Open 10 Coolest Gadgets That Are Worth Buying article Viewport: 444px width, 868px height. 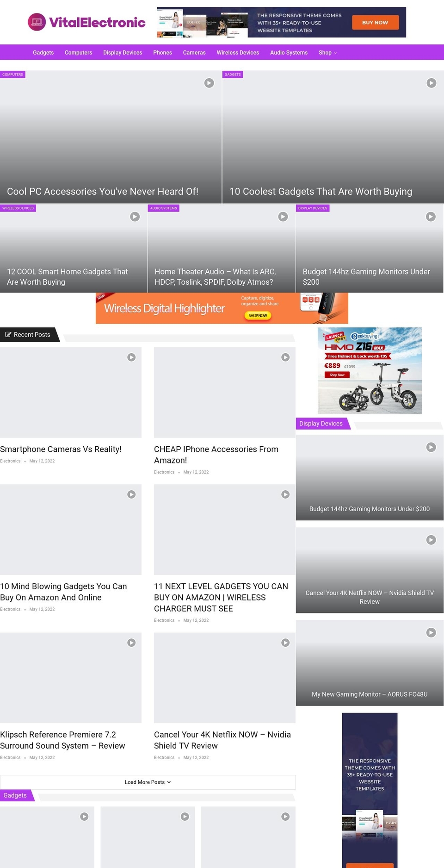321,192
